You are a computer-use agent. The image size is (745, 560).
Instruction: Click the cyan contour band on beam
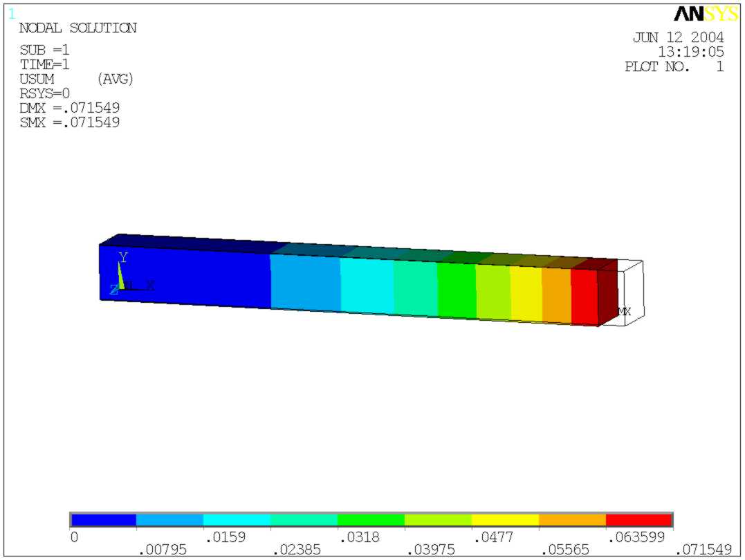click(x=367, y=286)
